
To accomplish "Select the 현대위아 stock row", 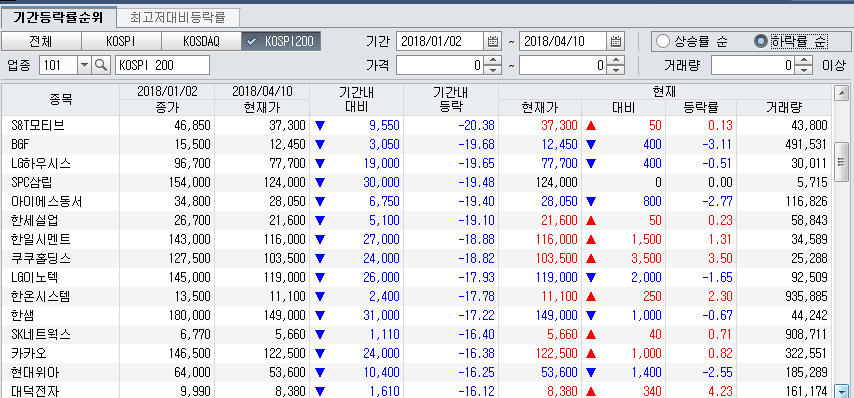I will (x=417, y=372).
